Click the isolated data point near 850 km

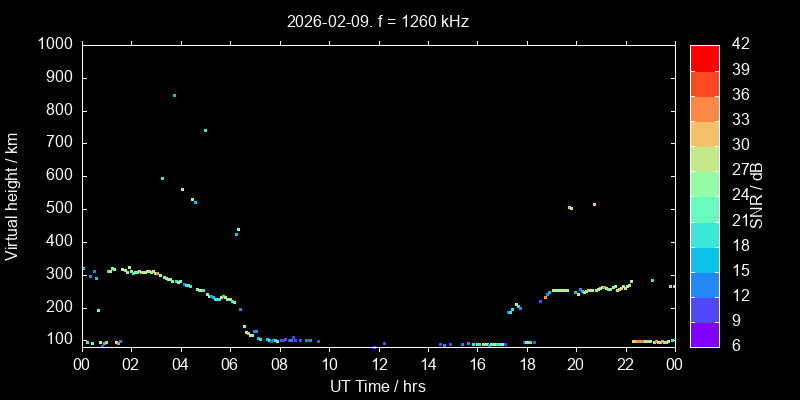click(174, 95)
